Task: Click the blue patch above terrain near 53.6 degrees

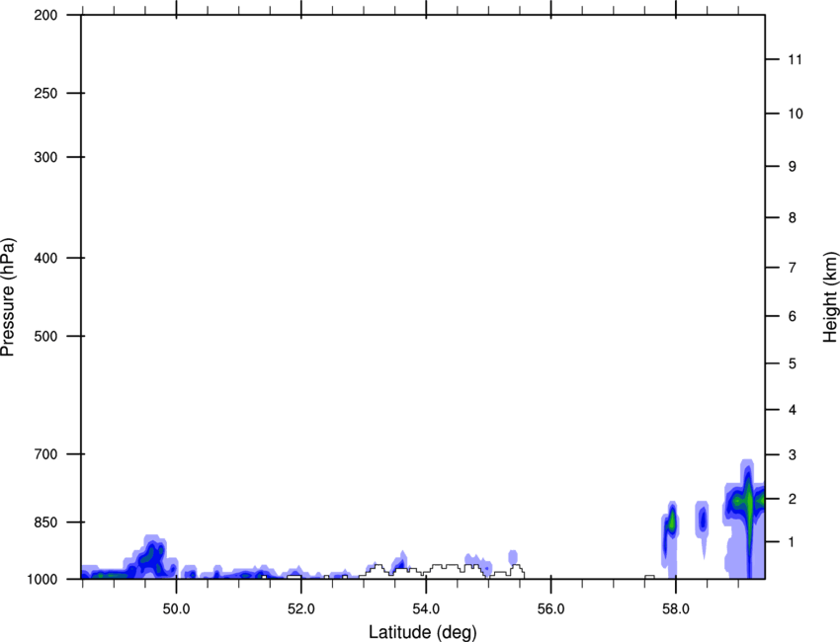Action: coord(399,562)
